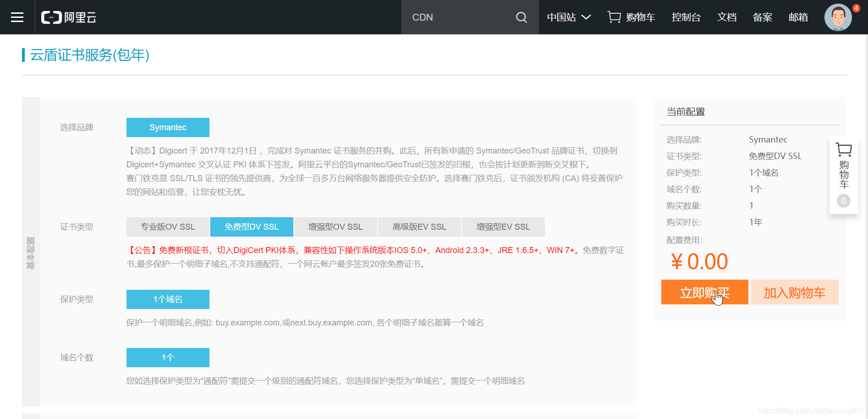
Task: Select the Symantec brand option
Action: click(168, 127)
